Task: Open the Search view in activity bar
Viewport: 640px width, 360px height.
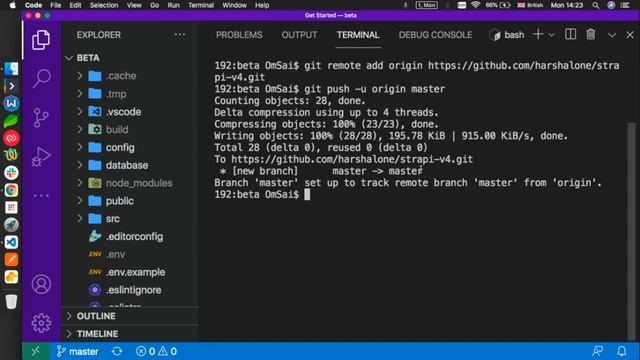Action: point(41,78)
